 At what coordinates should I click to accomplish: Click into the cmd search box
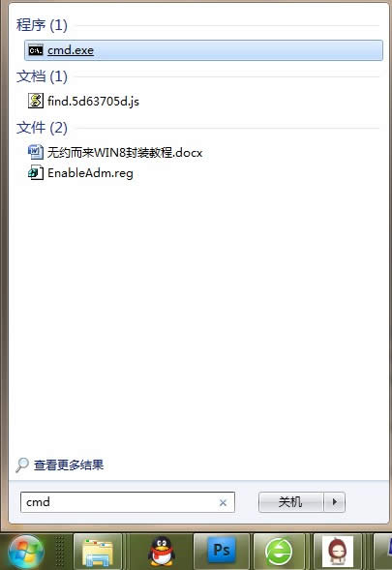point(128,502)
